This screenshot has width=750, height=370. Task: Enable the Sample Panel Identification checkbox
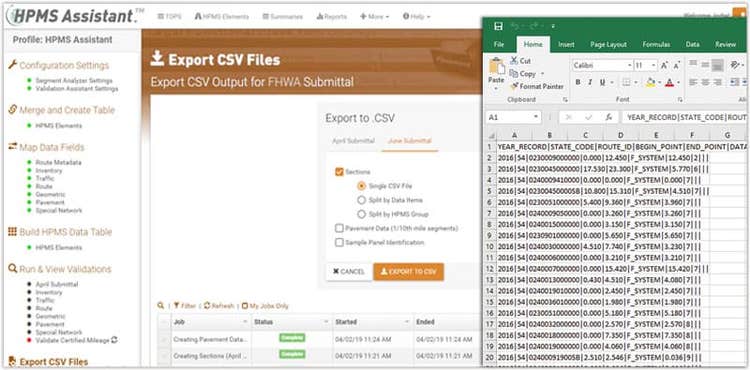pos(339,242)
